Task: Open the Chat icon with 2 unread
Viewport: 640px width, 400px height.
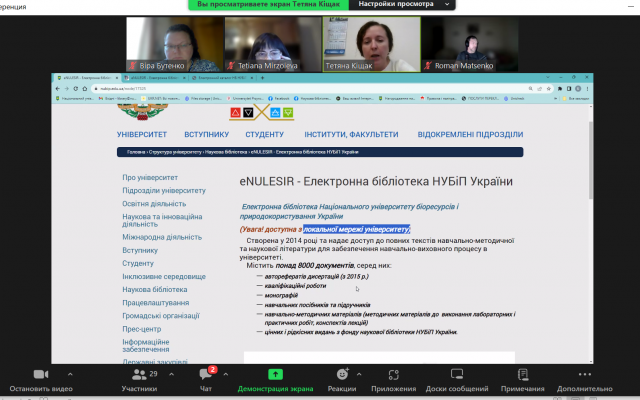Action: pyautogui.click(x=206, y=374)
